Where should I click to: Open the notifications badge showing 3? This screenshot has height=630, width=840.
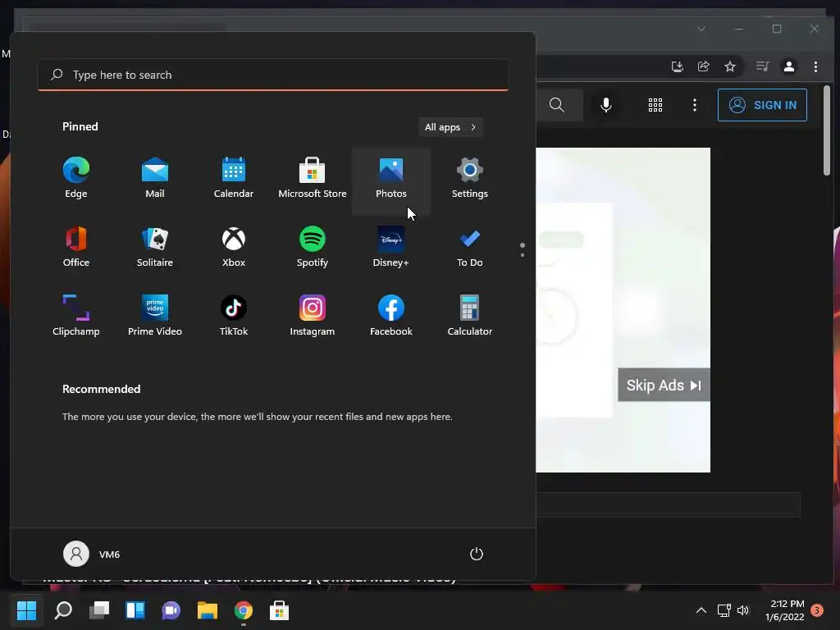pos(817,610)
